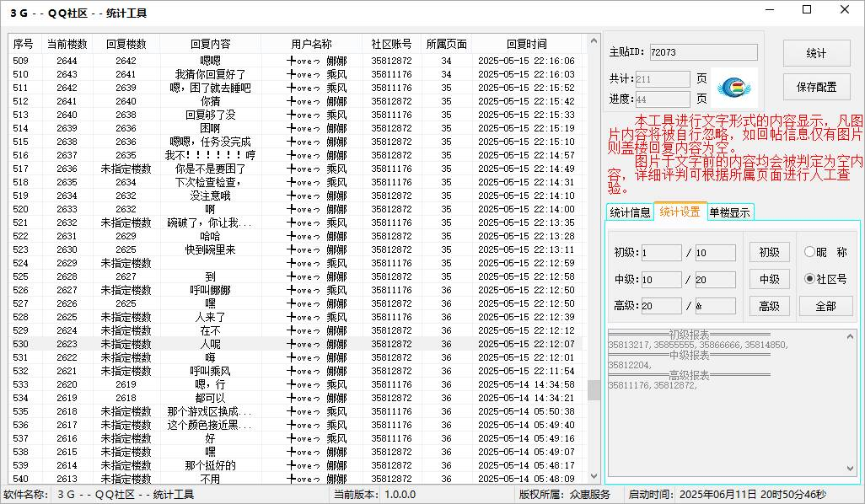Select the 昵称 radio button
Viewport: 865px width, 504px height.
click(x=825, y=252)
